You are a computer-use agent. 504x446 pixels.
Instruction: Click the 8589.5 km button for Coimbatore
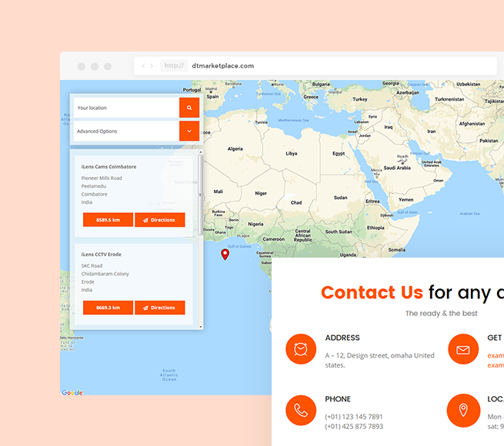coord(108,220)
